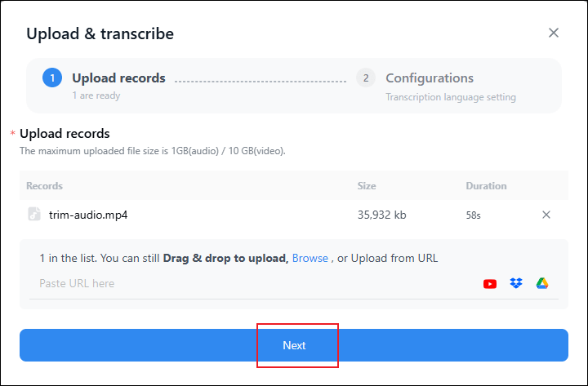
Task: Click the Dropbox upload icon
Action: 516,283
